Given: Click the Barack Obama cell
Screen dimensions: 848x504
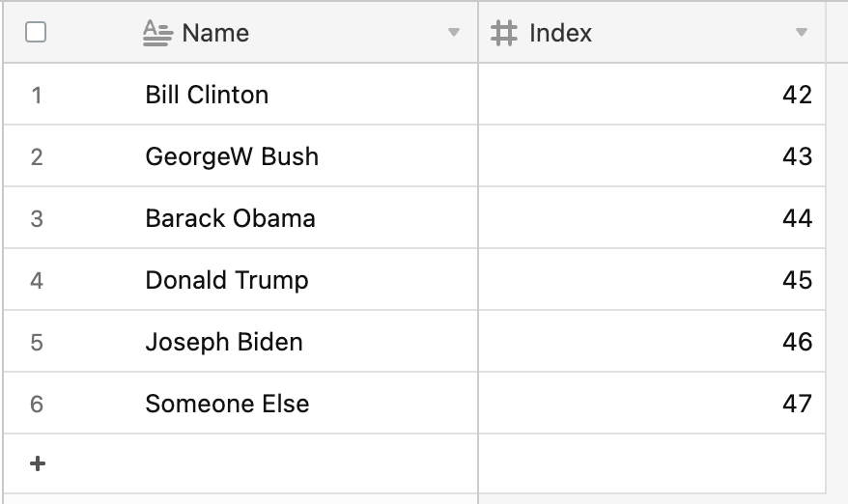Looking at the screenshot, I should pyautogui.click(x=230, y=218).
